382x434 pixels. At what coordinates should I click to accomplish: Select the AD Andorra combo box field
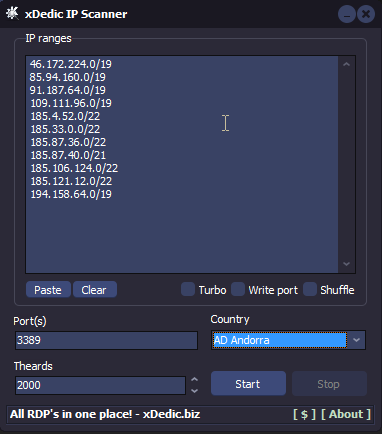tap(280, 340)
